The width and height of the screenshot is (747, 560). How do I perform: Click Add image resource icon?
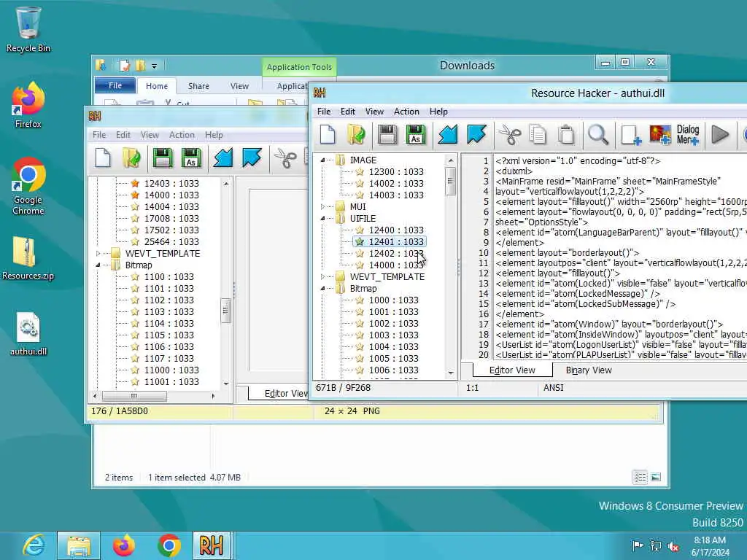[x=660, y=135]
